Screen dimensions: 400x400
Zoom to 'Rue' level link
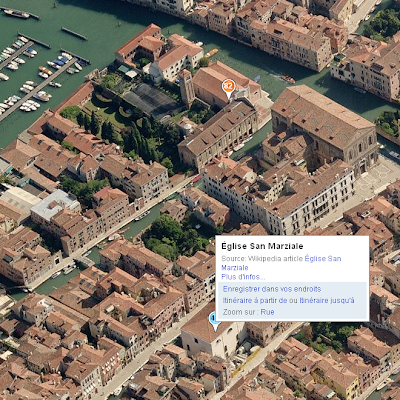tap(267, 312)
